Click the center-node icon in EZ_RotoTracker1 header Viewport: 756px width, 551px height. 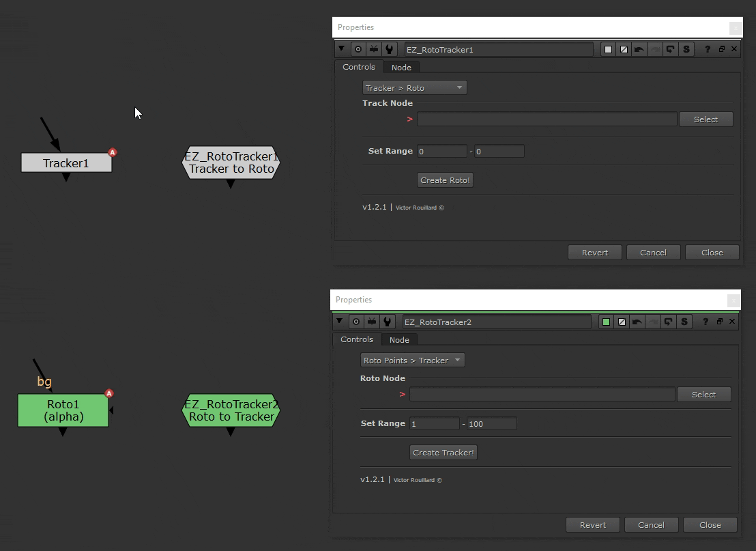tap(358, 48)
